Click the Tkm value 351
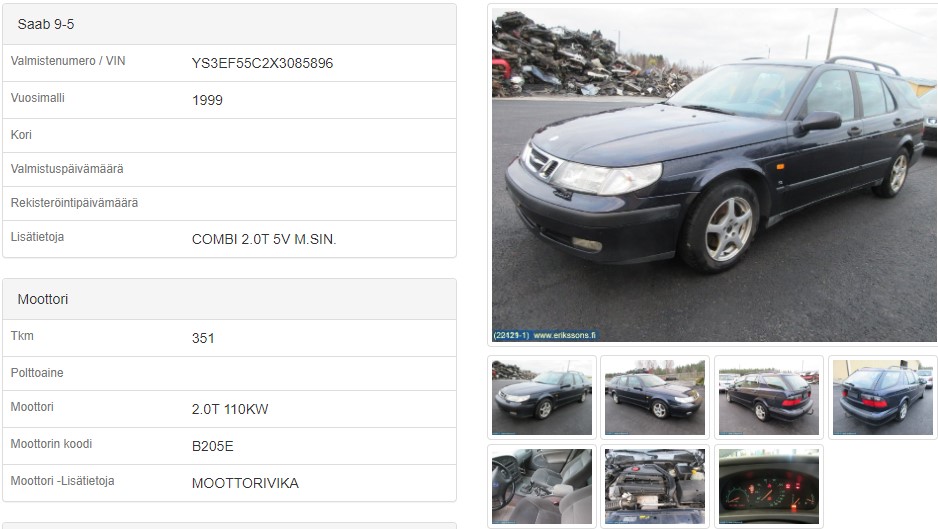938x529 pixels. click(203, 339)
